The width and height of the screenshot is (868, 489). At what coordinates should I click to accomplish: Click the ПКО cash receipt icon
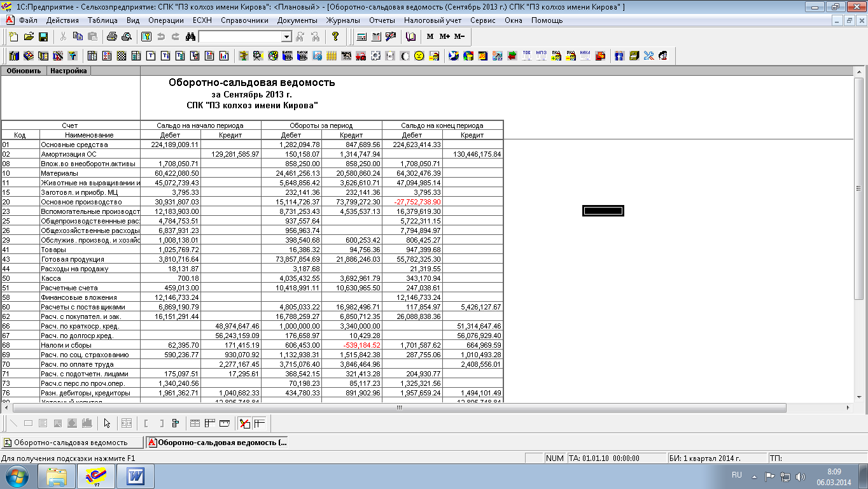[x=556, y=56]
